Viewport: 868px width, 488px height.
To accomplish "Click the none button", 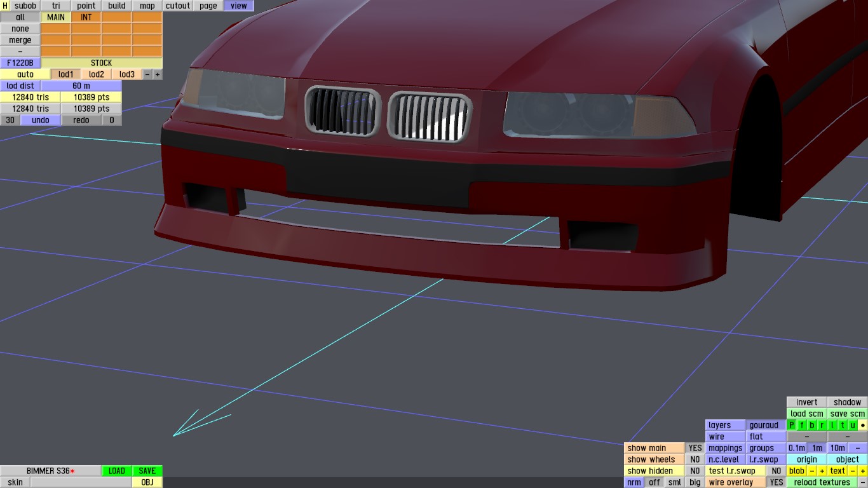I will click(20, 29).
